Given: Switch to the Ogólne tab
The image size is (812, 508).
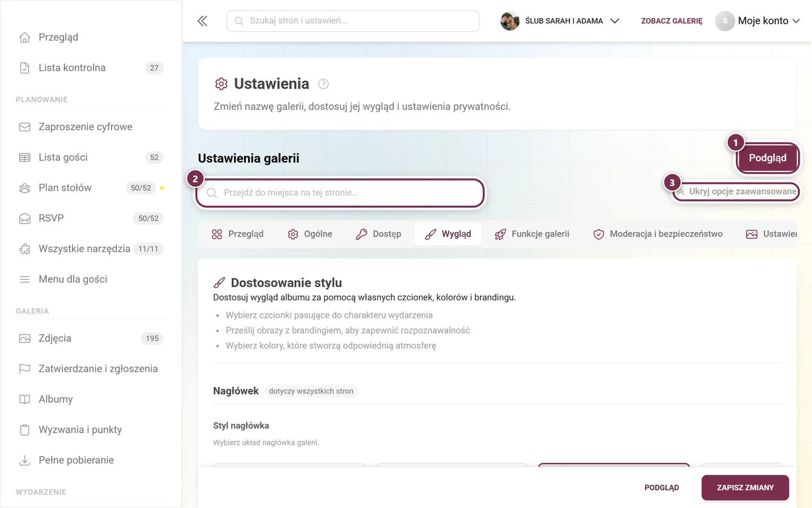Looking at the screenshot, I should point(310,234).
